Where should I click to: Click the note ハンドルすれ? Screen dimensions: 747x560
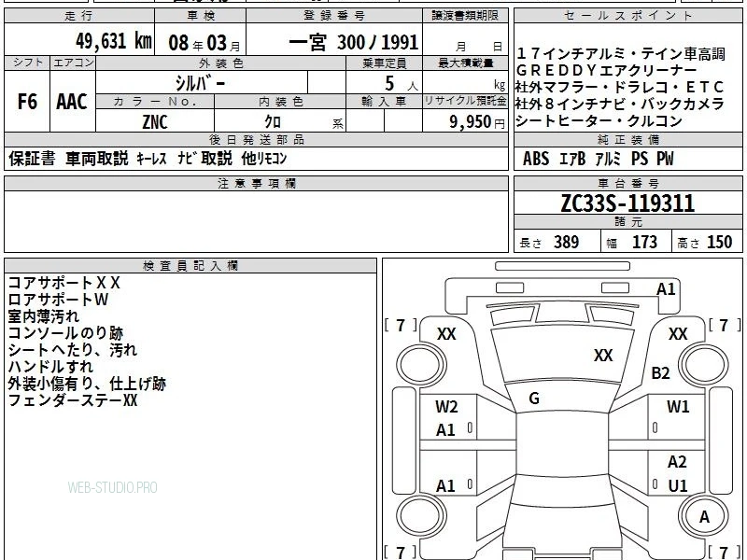(50, 367)
